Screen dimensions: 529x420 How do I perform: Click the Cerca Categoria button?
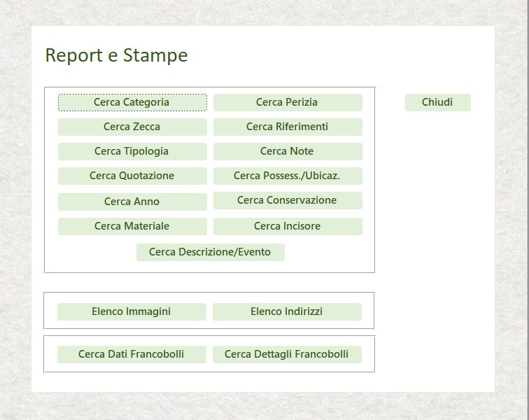(132, 102)
